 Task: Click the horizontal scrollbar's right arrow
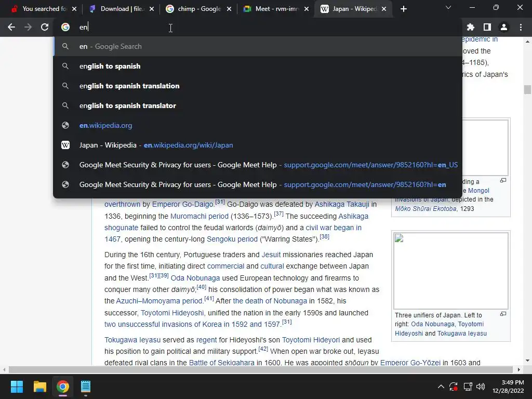pyautogui.click(x=519, y=369)
